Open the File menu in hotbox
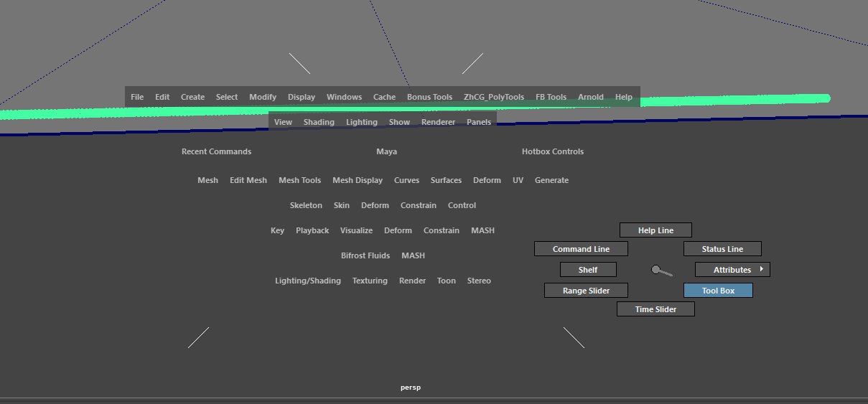This screenshot has height=404, width=868. tap(137, 97)
